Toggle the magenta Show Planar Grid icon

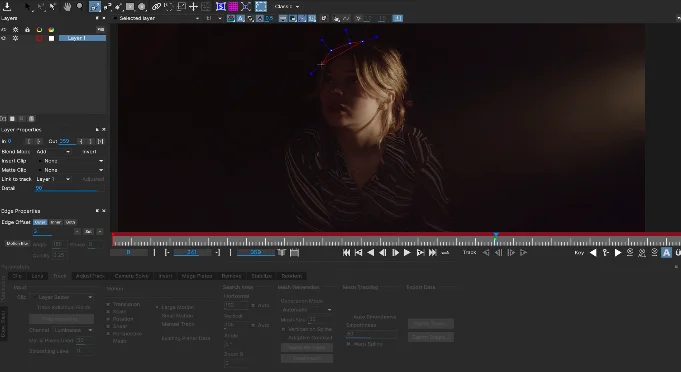[x=233, y=7]
